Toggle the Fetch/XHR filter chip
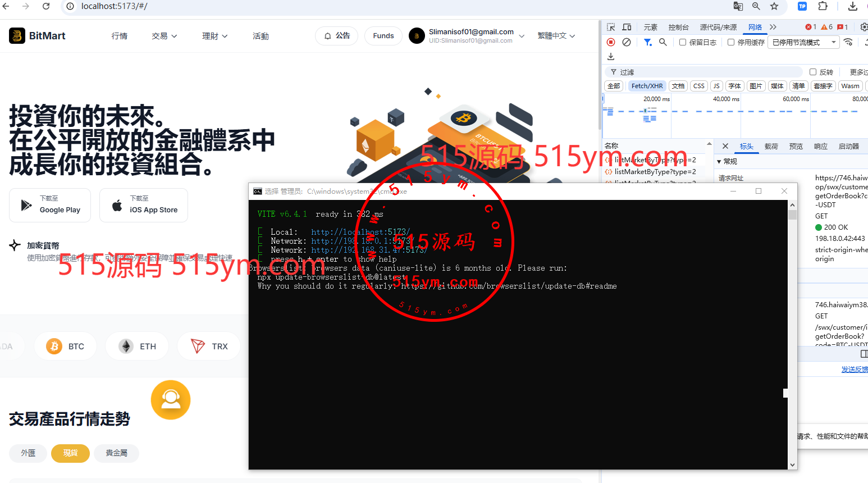 647,86
